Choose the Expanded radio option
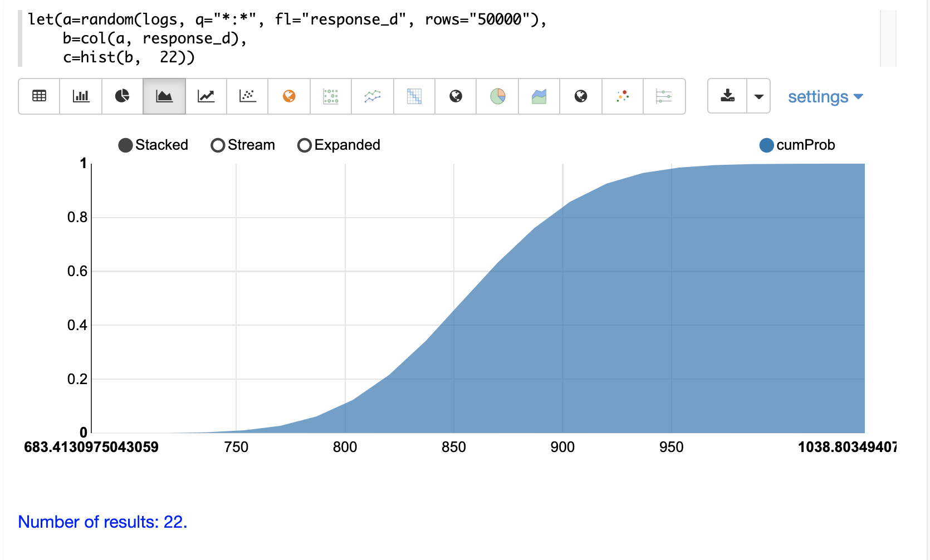This screenshot has width=930, height=560. point(304,145)
